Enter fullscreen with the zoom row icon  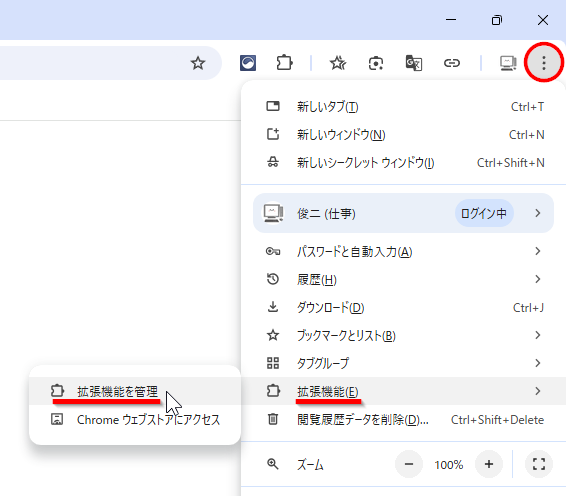[x=539, y=464]
